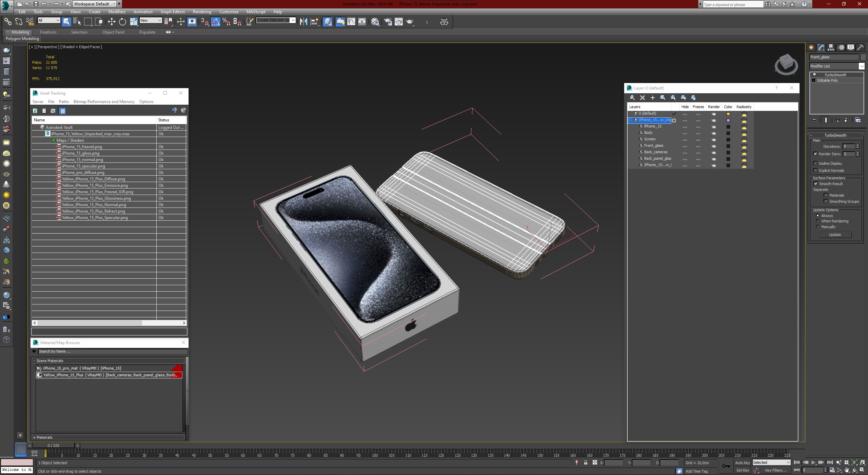Image resolution: width=868 pixels, height=475 pixels.
Task: Save the file with floppy disk icon
Action: [x=36, y=4]
